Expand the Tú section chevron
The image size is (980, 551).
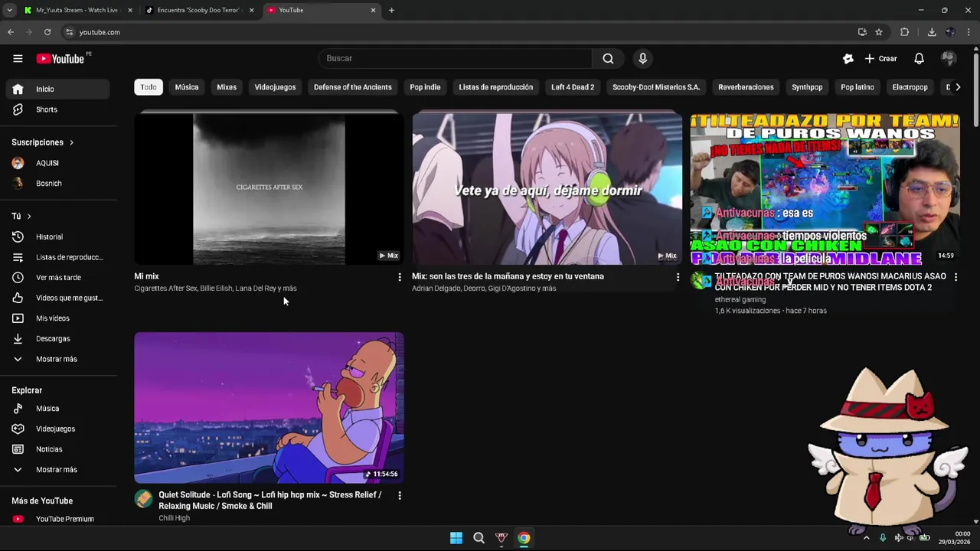coord(29,217)
